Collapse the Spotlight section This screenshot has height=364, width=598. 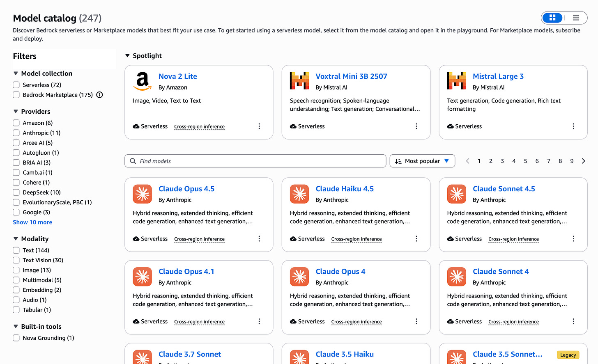pyautogui.click(x=128, y=56)
